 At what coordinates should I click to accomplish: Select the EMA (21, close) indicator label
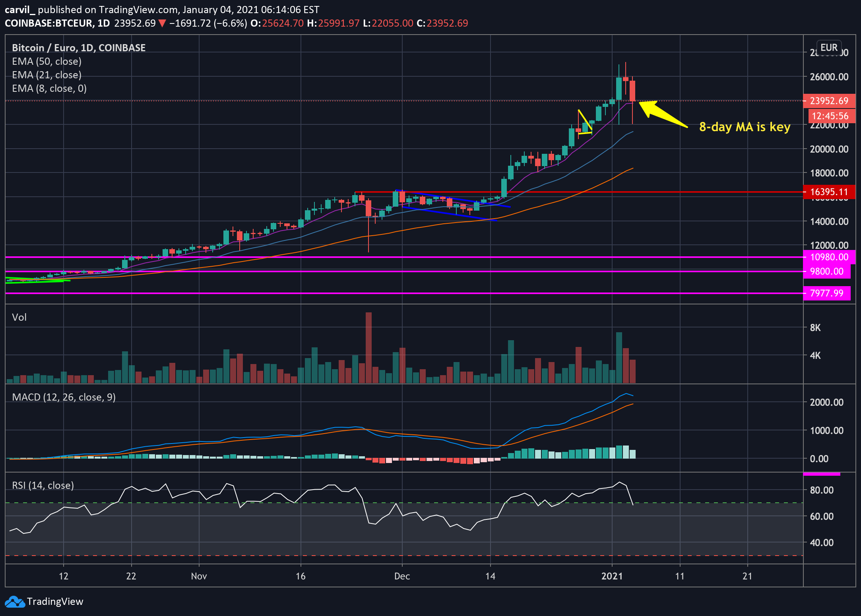47,75
